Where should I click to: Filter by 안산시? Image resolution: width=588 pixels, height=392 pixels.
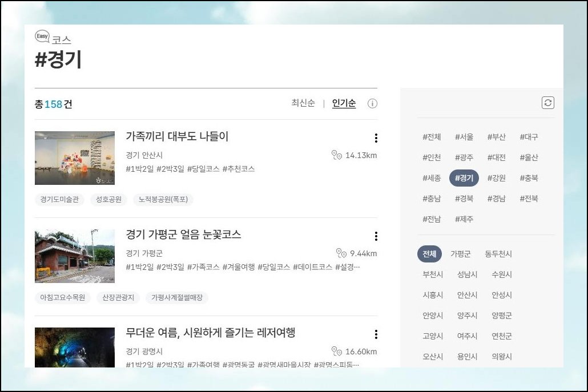[467, 295]
